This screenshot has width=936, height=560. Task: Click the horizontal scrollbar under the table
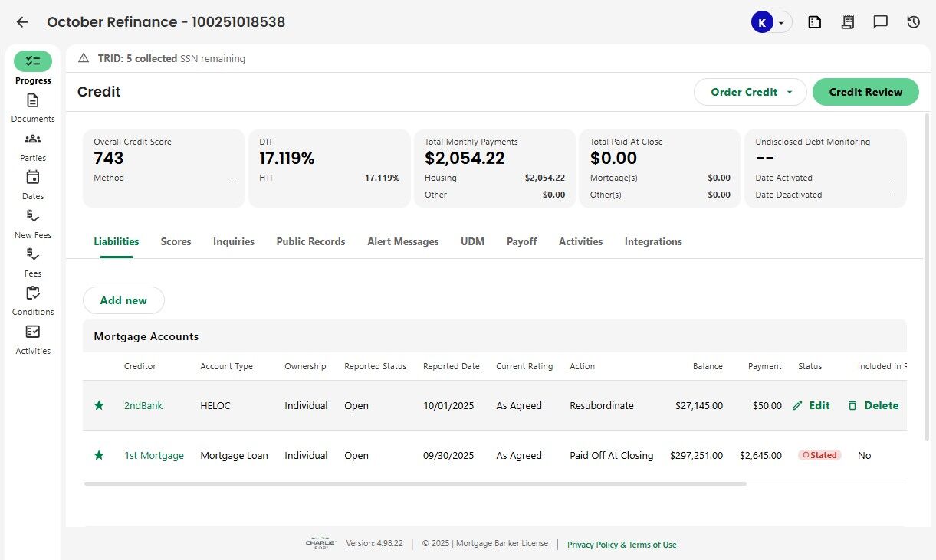(x=414, y=483)
